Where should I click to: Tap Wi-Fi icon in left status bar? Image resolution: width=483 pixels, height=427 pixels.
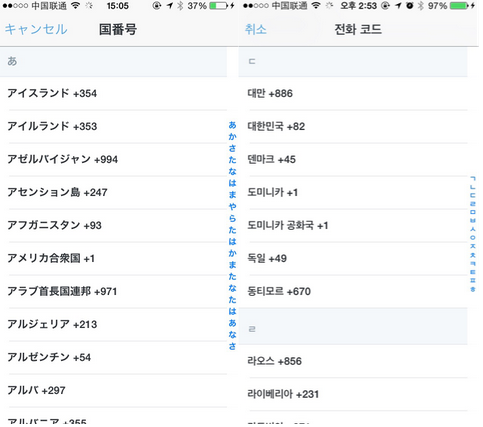pyautogui.click(x=76, y=5)
